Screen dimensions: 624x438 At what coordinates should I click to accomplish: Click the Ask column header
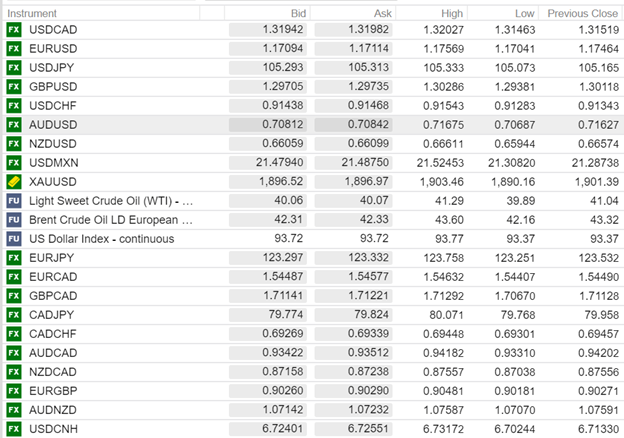tap(383, 13)
